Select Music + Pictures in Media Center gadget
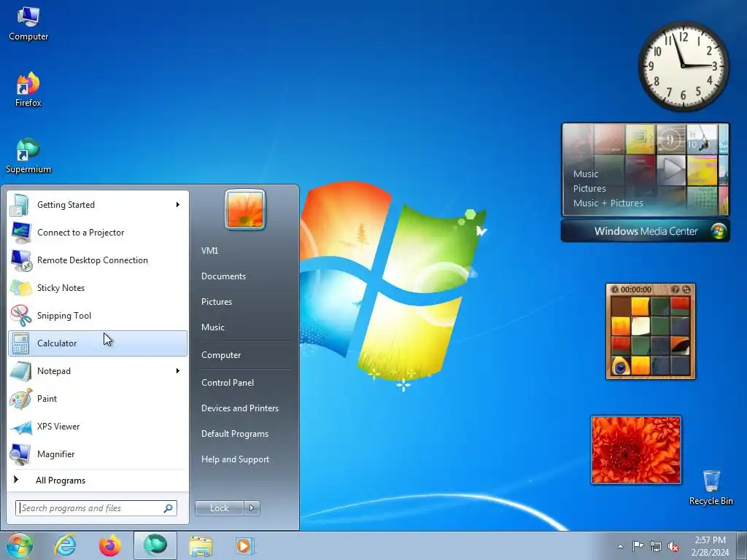 [x=608, y=203]
